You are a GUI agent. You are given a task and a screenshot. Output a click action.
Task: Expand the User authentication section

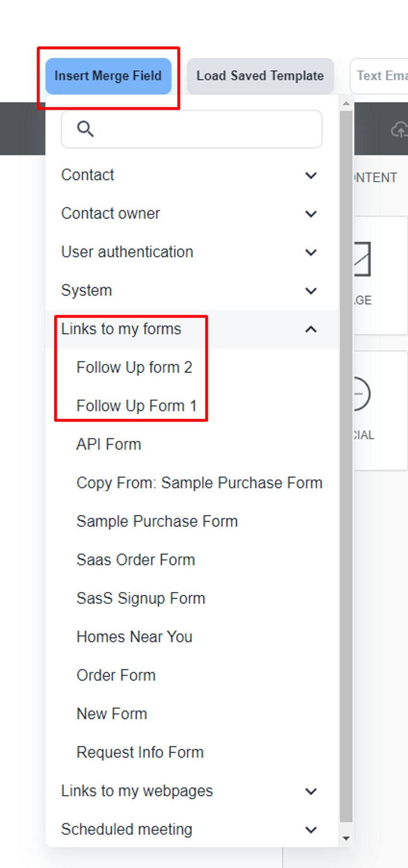click(191, 252)
